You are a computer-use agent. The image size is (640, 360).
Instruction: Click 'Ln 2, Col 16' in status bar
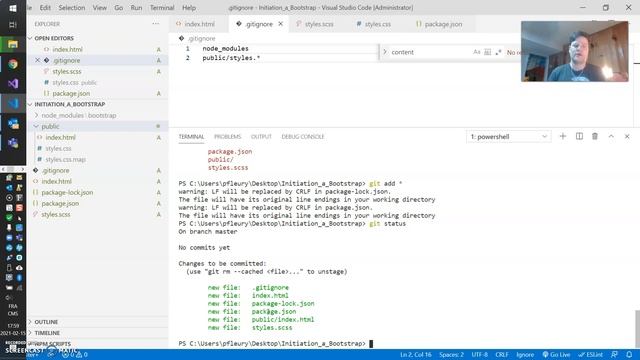(x=416, y=355)
